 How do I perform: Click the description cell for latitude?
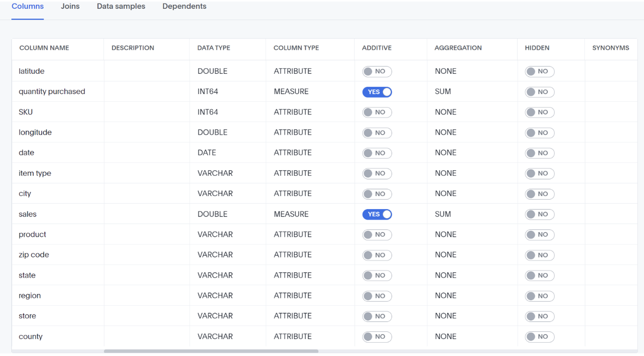click(x=147, y=71)
